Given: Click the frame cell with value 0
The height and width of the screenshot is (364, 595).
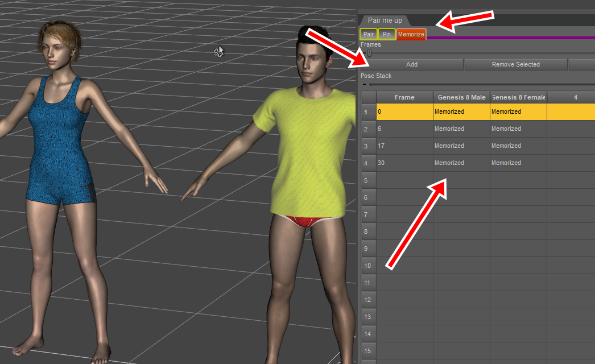Looking at the screenshot, I should 404,111.
